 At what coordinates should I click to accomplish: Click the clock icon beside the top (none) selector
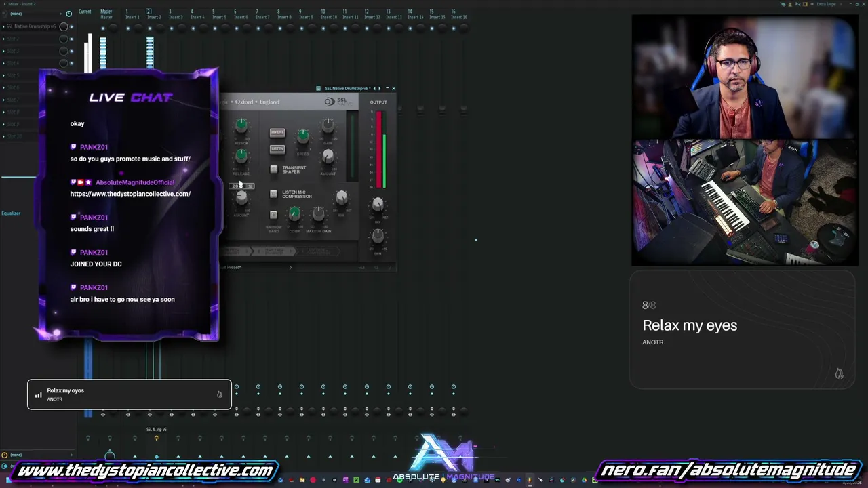pos(68,14)
